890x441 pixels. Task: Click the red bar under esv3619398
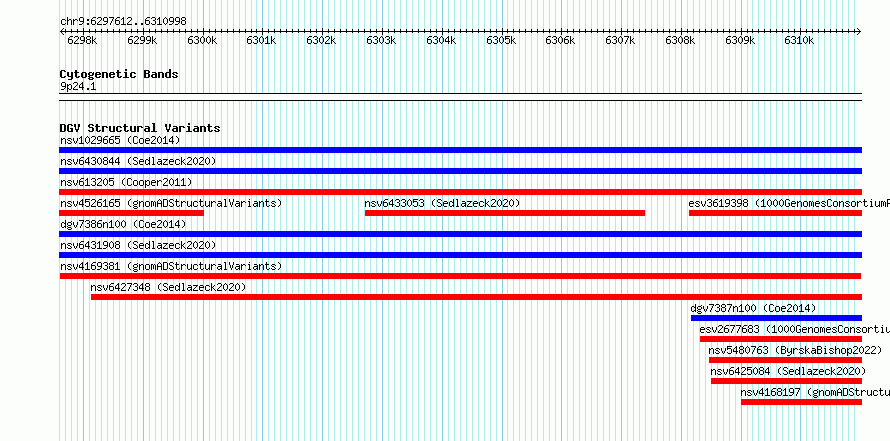click(x=775, y=213)
